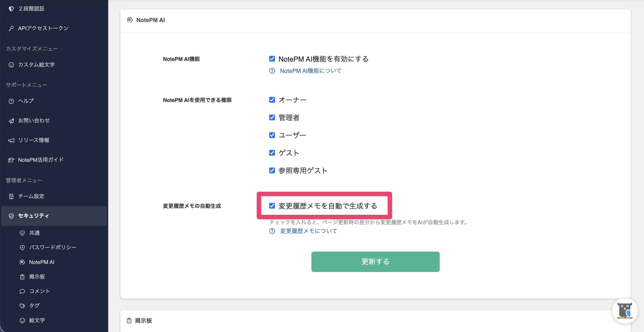Screen dimensions: 644x332
Task: Uncheck the 参照専用ゲスト checkbox
Action: click(272, 170)
